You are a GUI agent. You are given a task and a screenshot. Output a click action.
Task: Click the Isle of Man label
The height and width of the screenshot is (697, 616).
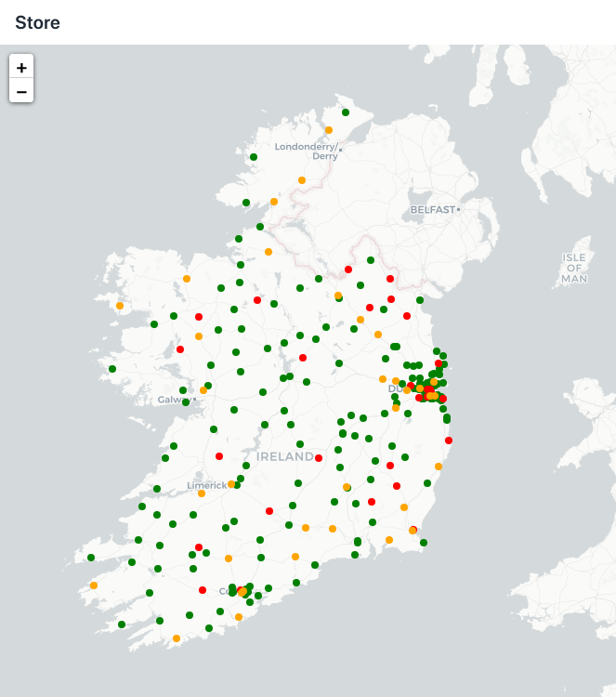coord(574,267)
